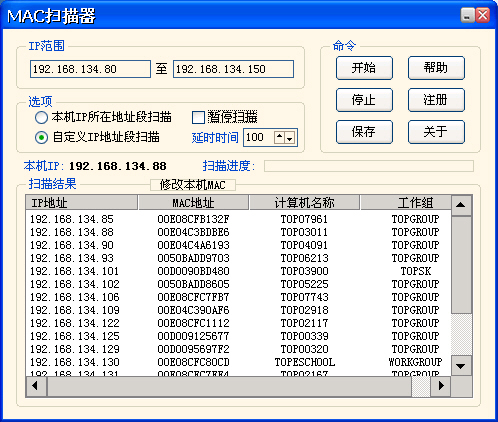Click the end IP field 192.168.134.150
This screenshot has height=422, width=498.
click(x=233, y=69)
